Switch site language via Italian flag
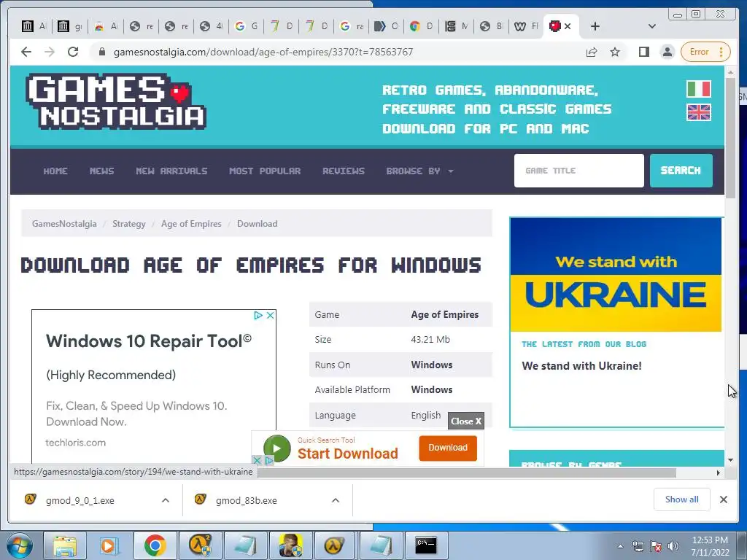Image resolution: width=747 pixels, height=560 pixels. tap(698, 89)
